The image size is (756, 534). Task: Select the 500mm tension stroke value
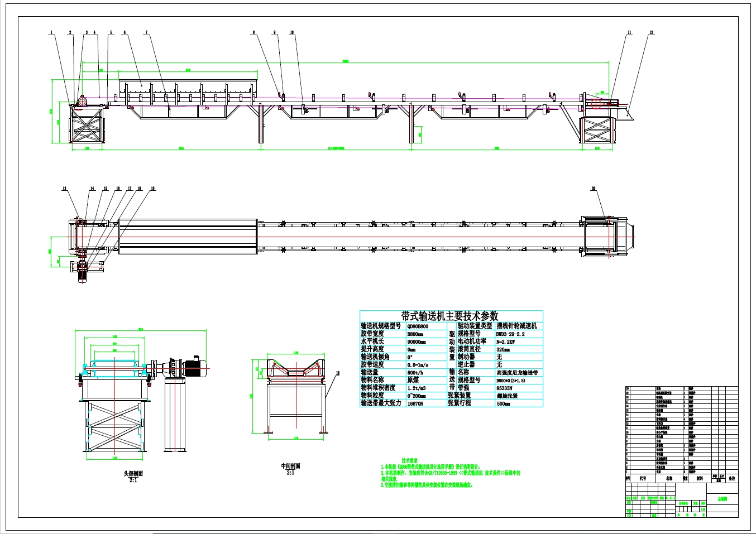(x=503, y=403)
